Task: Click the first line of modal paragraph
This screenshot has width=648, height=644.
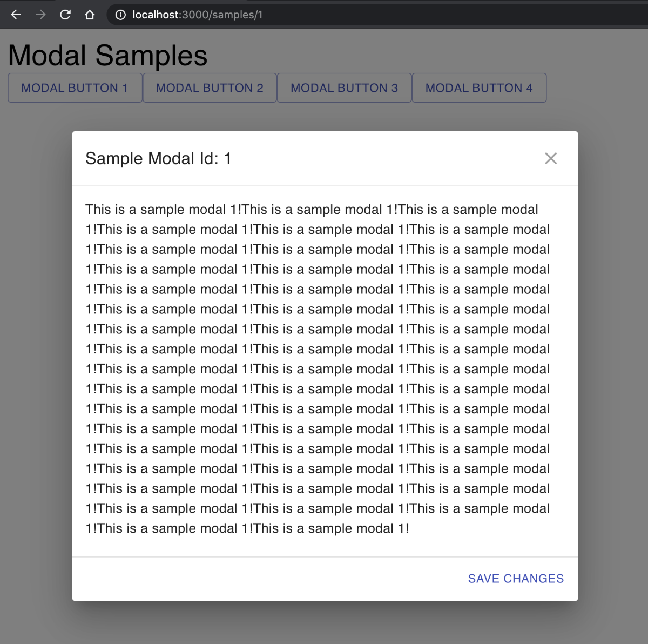Action: point(312,210)
